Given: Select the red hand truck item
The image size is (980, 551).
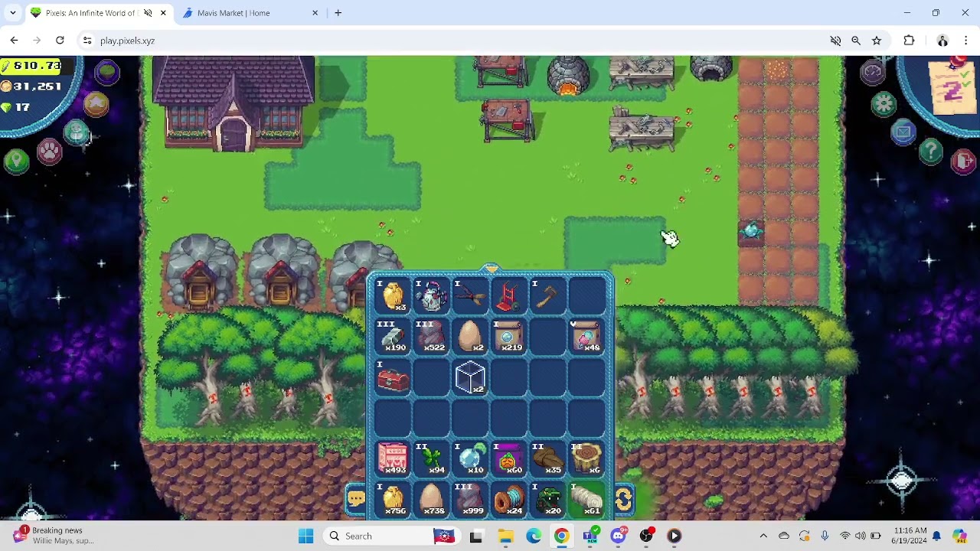Looking at the screenshot, I should (509, 295).
